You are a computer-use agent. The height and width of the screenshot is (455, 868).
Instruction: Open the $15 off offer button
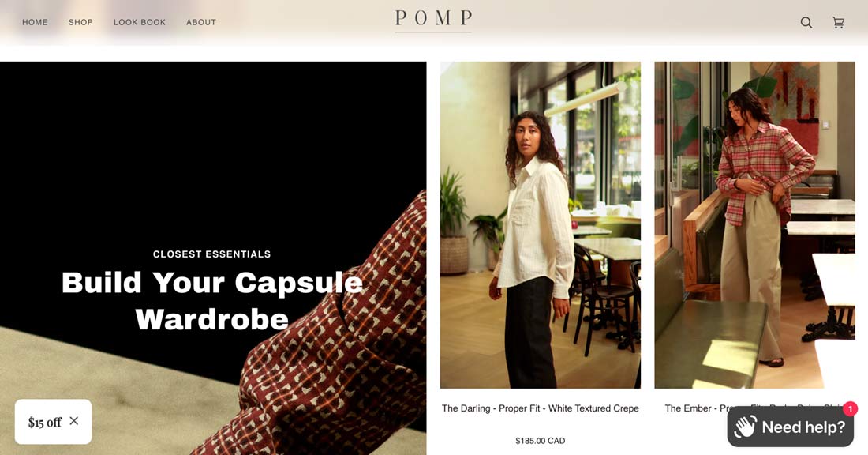(44, 422)
